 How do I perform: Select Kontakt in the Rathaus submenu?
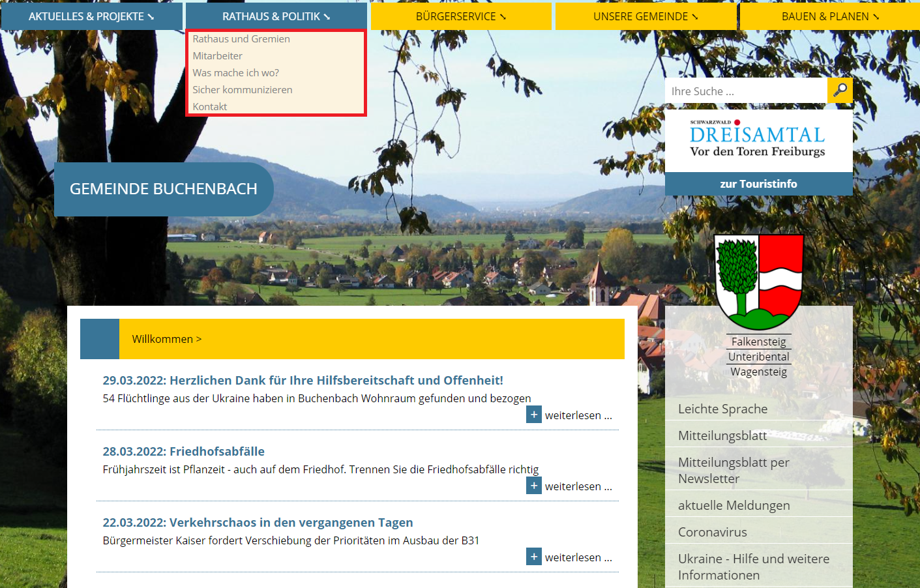click(210, 107)
